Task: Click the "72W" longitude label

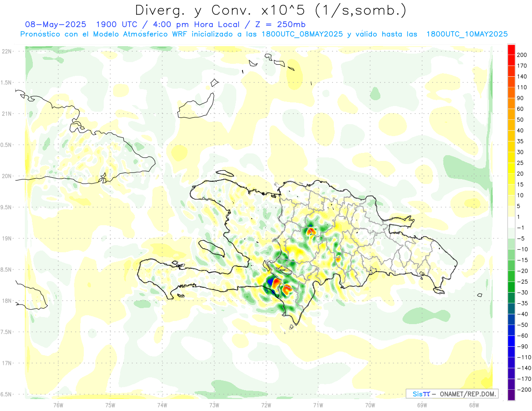Action: (x=266, y=405)
